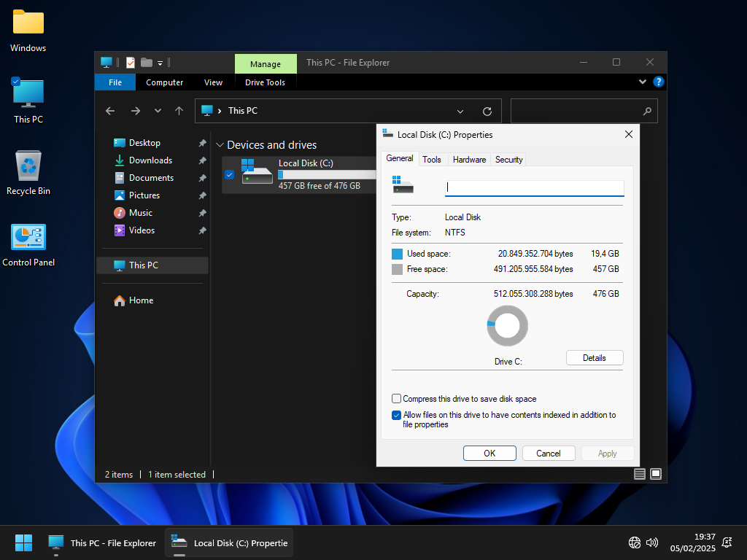Expand the ribbon with chevron arrow
This screenshot has height=560, width=747.
pyautogui.click(x=642, y=82)
